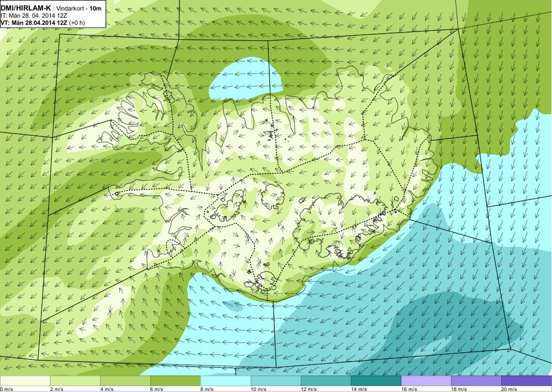Select the '16 m/s' legend label
The width and height of the screenshot is (552, 392).
[x=409, y=389]
